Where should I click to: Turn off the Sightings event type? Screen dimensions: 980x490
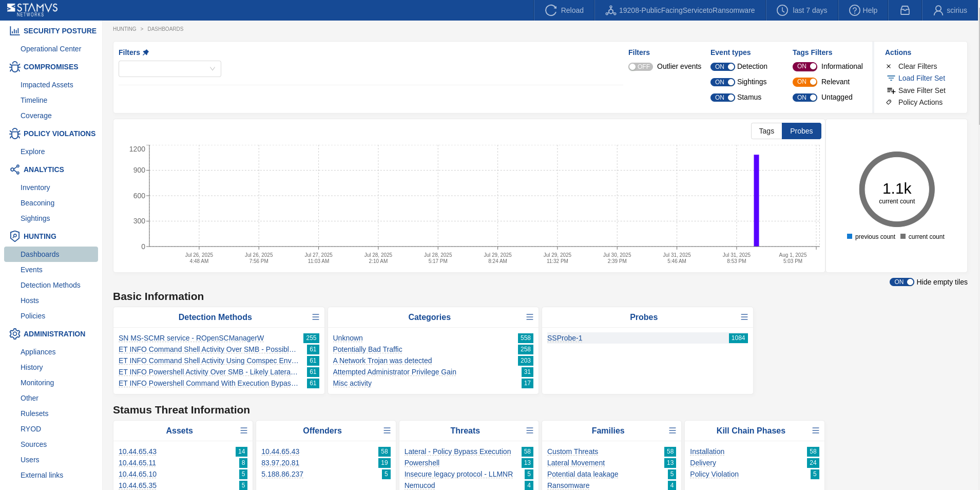point(722,82)
